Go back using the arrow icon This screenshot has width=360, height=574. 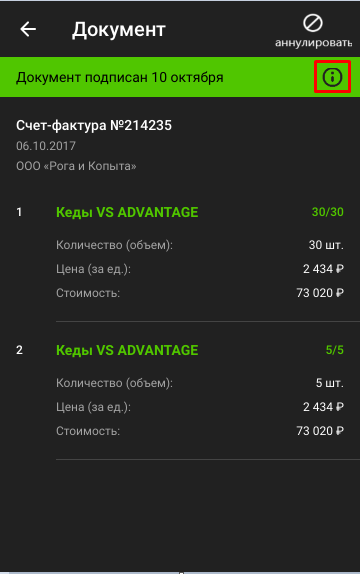pyautogui.click(x=28, y=29)
